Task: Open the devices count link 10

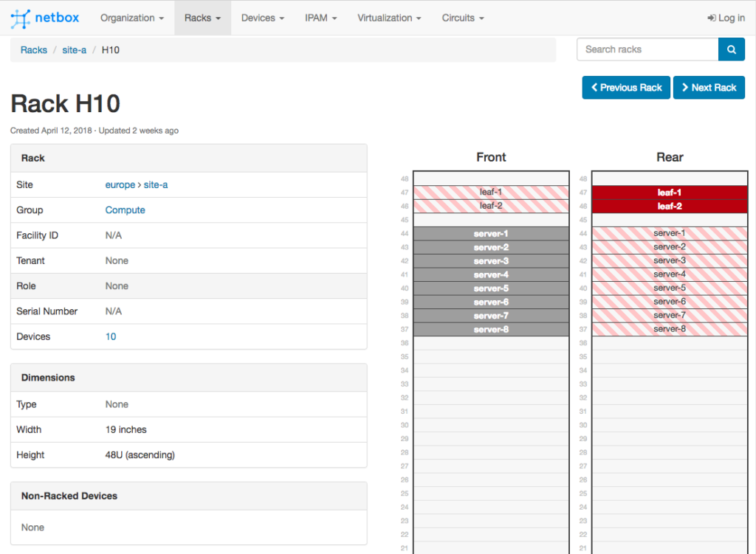Action: click(111, 336)
